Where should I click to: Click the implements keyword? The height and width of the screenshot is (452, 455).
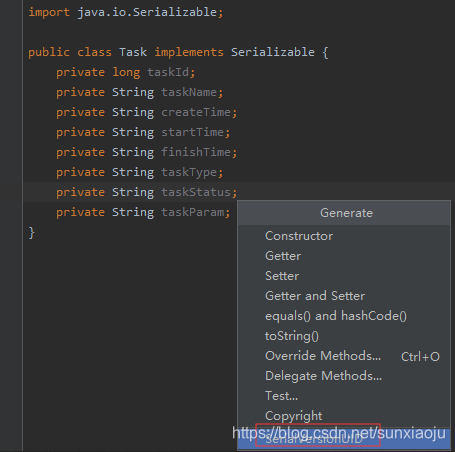pyautogui.click(x=189, y=52)
